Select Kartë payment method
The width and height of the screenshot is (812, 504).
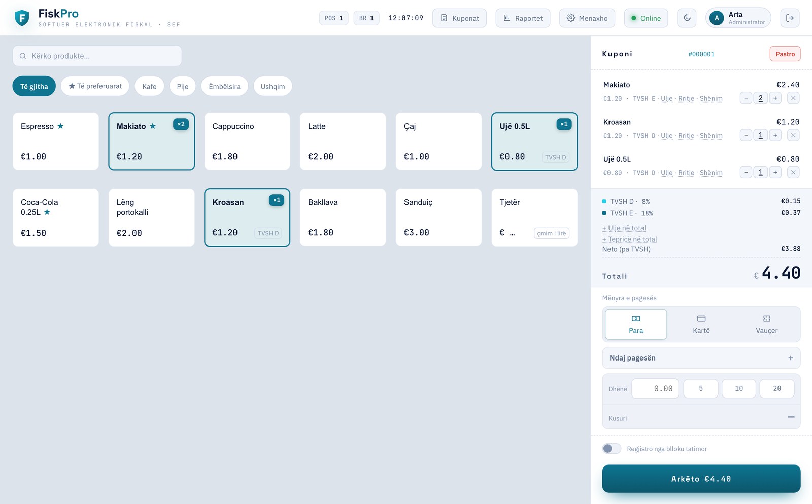701,324
